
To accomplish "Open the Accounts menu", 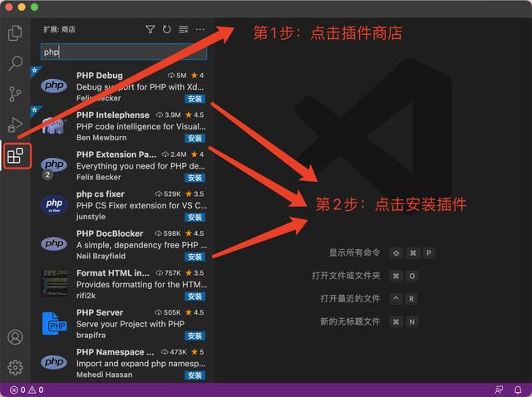I will point(15,337).
